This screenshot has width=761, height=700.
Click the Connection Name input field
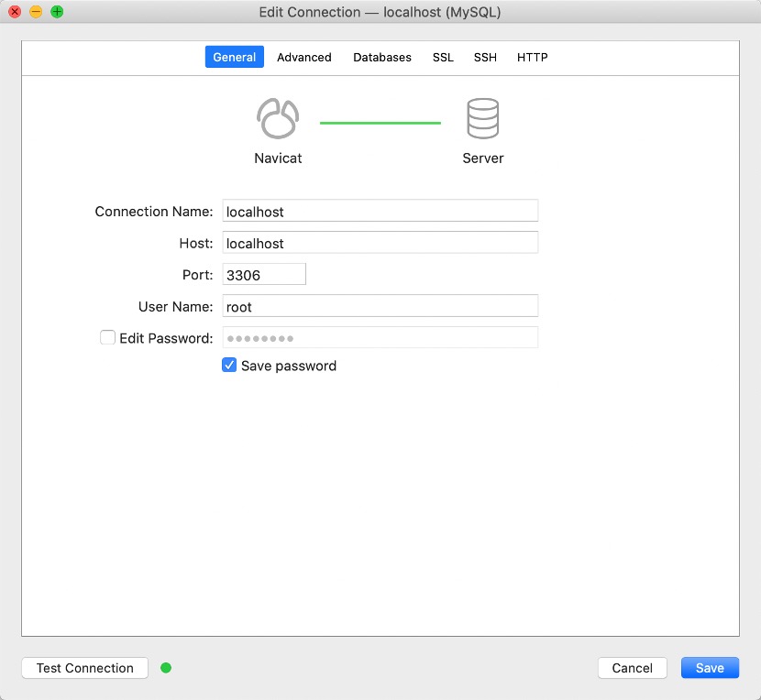pyautogui.click(x=380, y=211)
